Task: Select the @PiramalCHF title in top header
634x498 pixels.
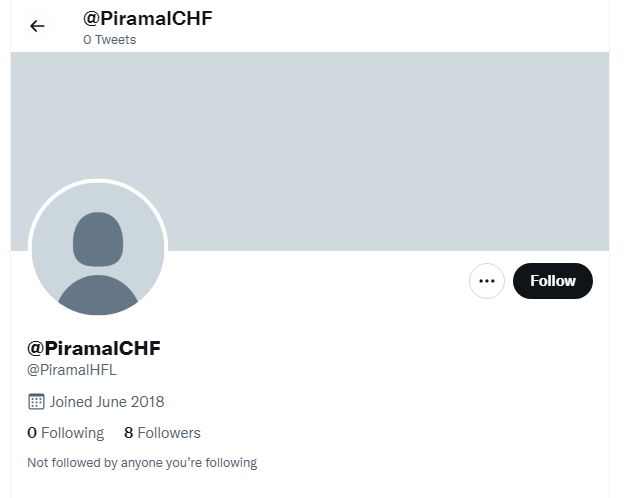Action: coord(148,18)
